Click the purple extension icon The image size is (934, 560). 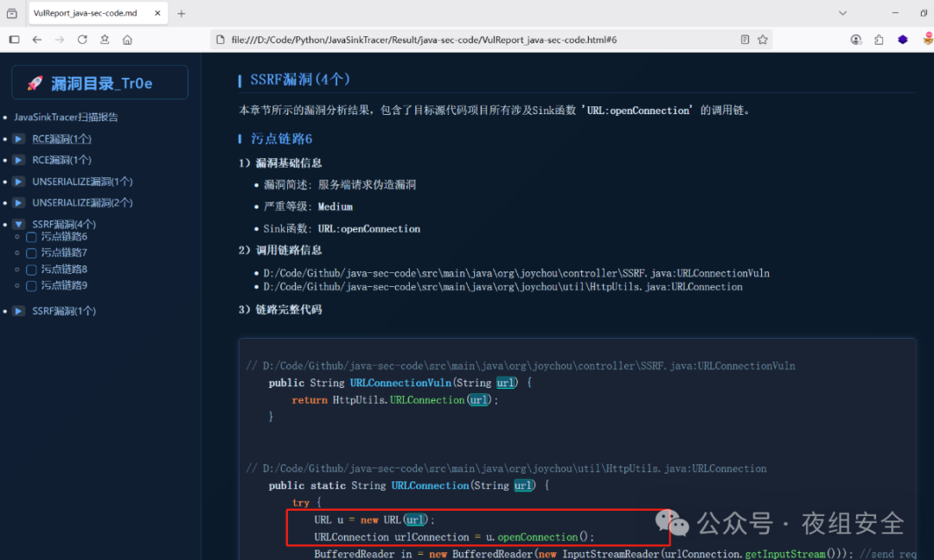tap(902, 40)
